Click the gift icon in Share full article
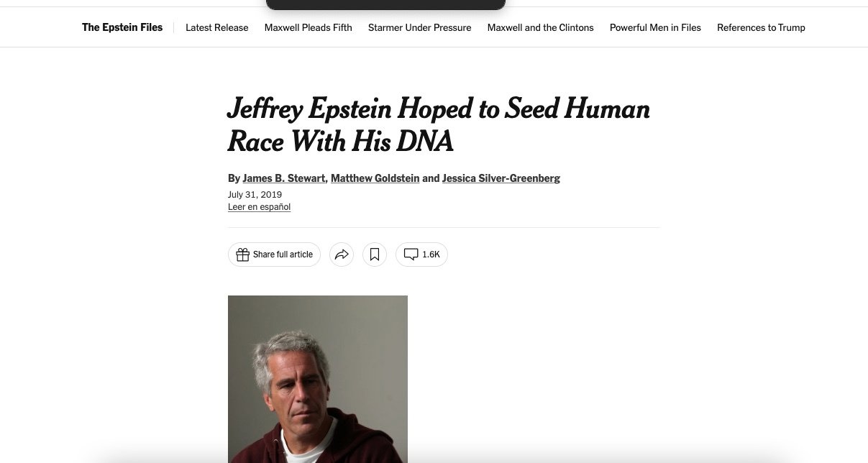This screenshot has width=868, height=463. coord(242,255)
